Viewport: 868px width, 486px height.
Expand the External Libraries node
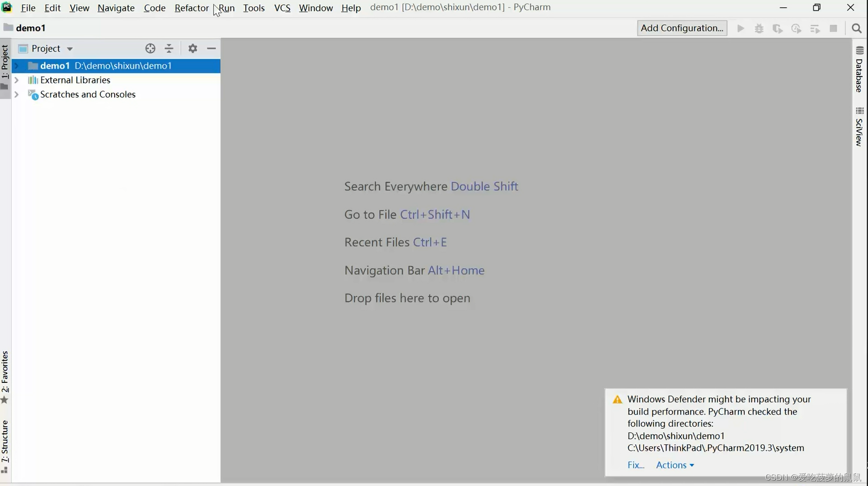coord(17,80)
